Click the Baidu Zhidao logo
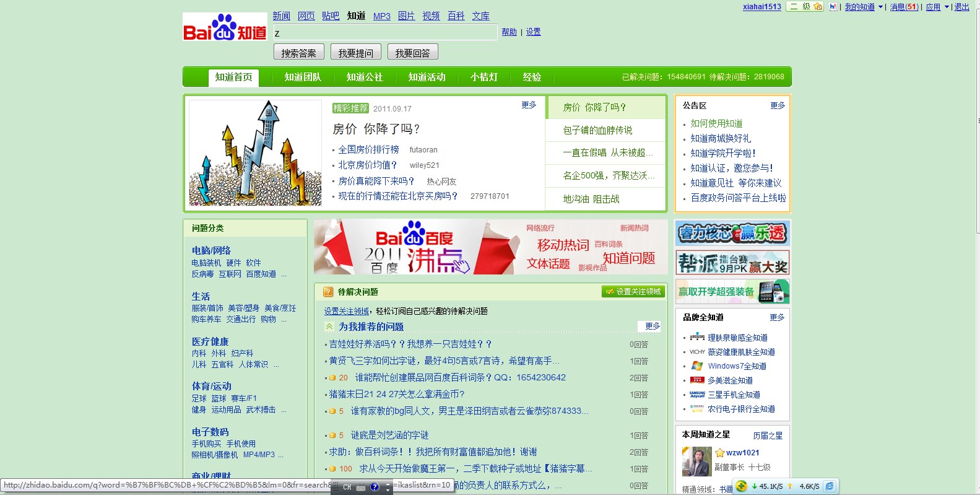This screenshot has height=495, width=980. [x=225, y=27]
